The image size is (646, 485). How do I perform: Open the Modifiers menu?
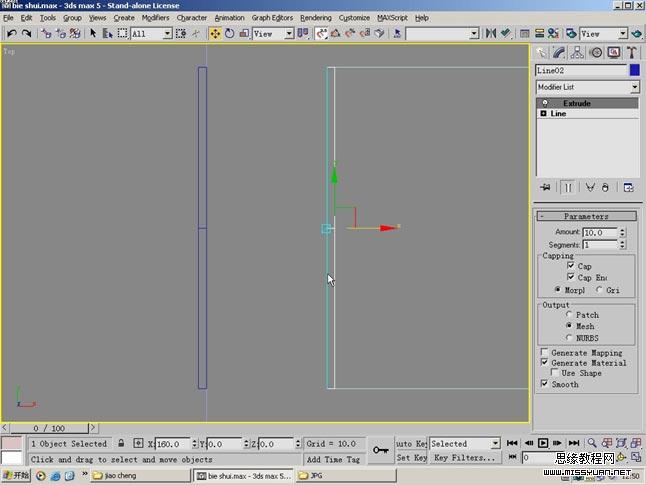coord(155,18)
